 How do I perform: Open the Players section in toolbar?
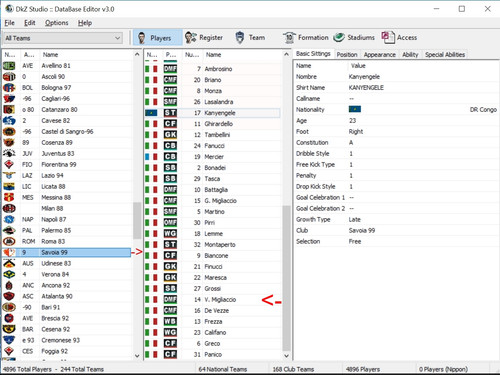click(158, 38)
